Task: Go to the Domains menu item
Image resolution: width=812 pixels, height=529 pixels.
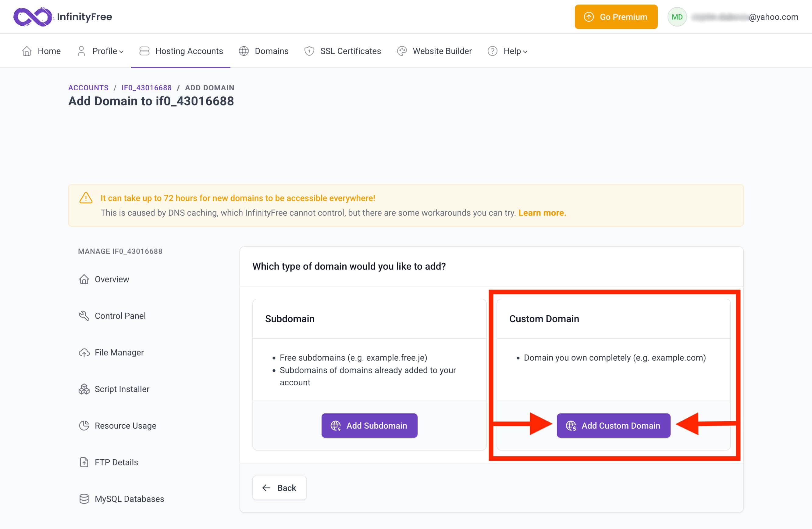Action: 263,51
